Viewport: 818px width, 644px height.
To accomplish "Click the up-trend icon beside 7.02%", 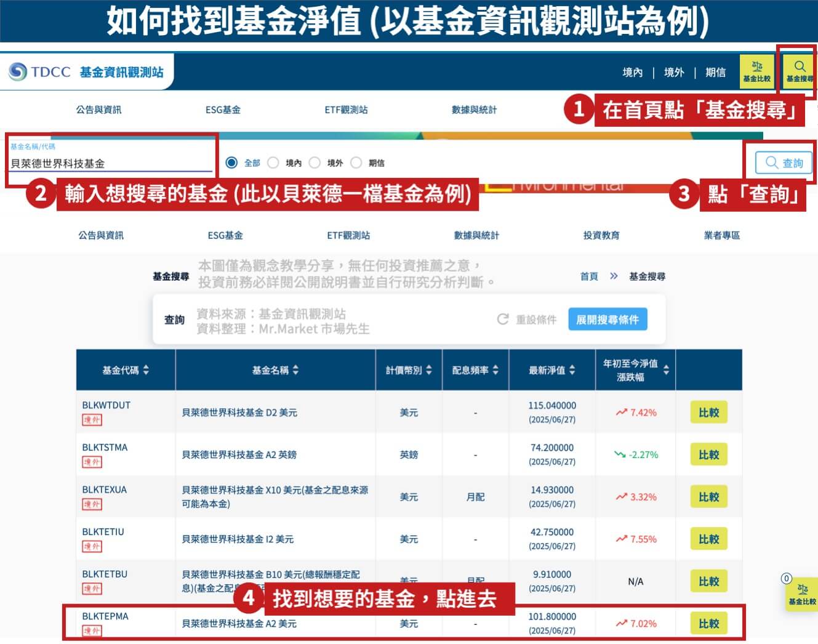I will (621, 623).
